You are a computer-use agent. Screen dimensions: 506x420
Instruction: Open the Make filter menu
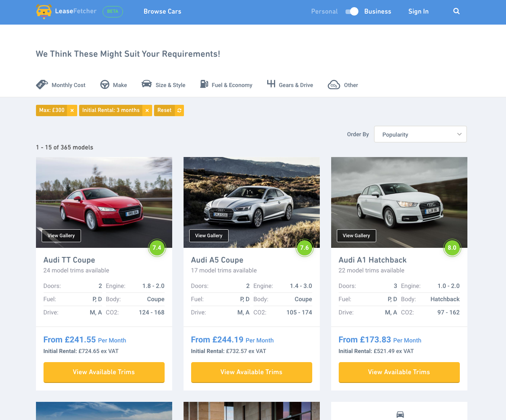(114, 85)
